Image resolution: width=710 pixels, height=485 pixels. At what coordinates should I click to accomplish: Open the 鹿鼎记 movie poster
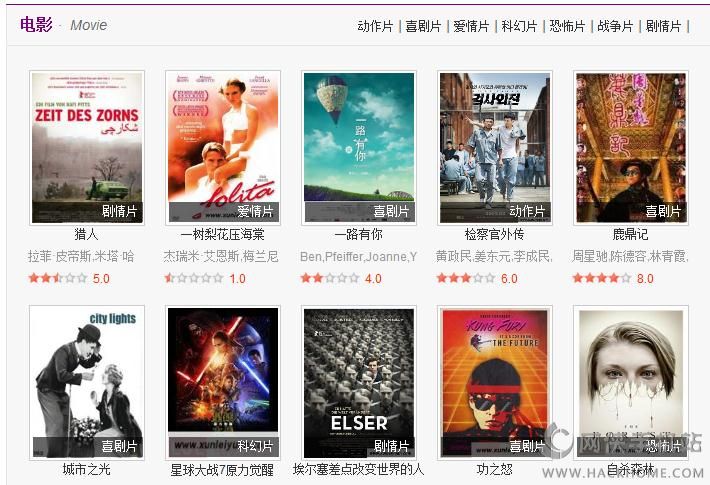point(631,148)
